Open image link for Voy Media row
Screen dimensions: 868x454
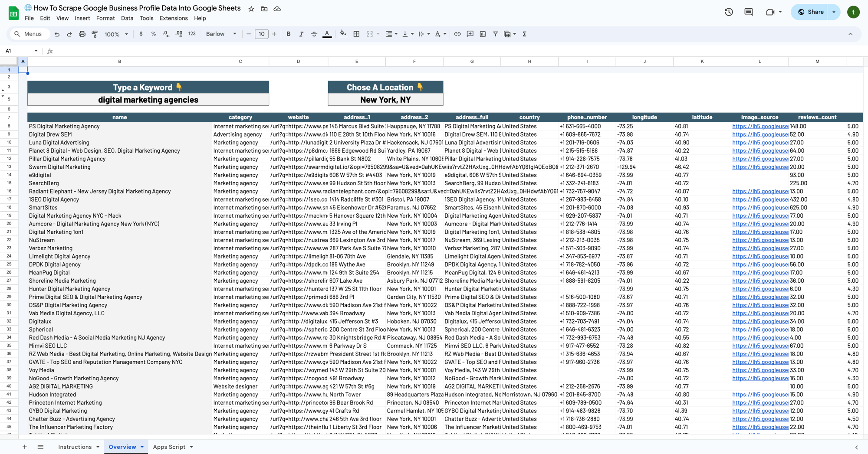760,370
